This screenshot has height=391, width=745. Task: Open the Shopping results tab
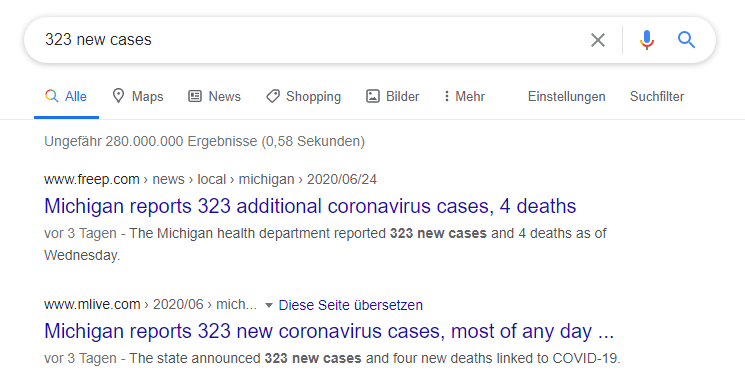click(304, 96)
